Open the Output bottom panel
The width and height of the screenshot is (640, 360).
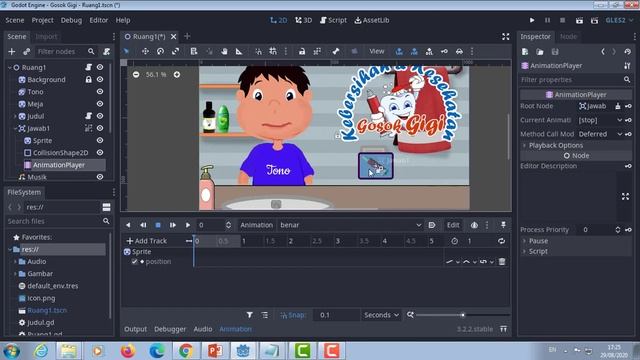pyautogui.click(x=136, y=329)
